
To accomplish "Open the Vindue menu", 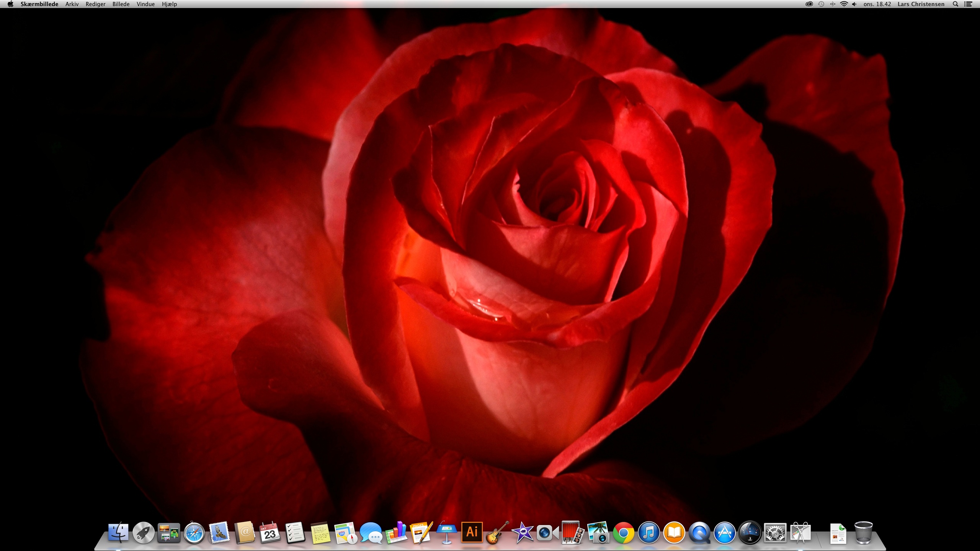I will (x=145, y=4).
